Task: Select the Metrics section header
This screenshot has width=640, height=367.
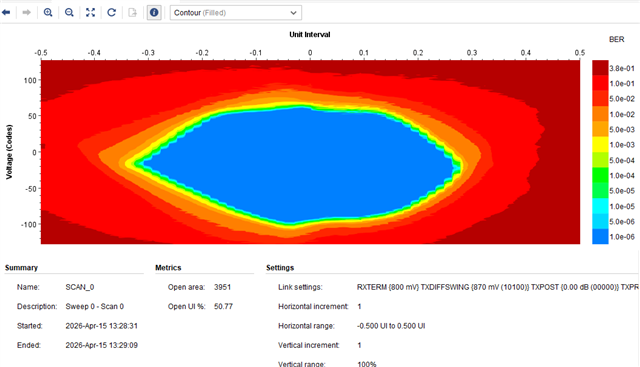Action: (168, 268)
